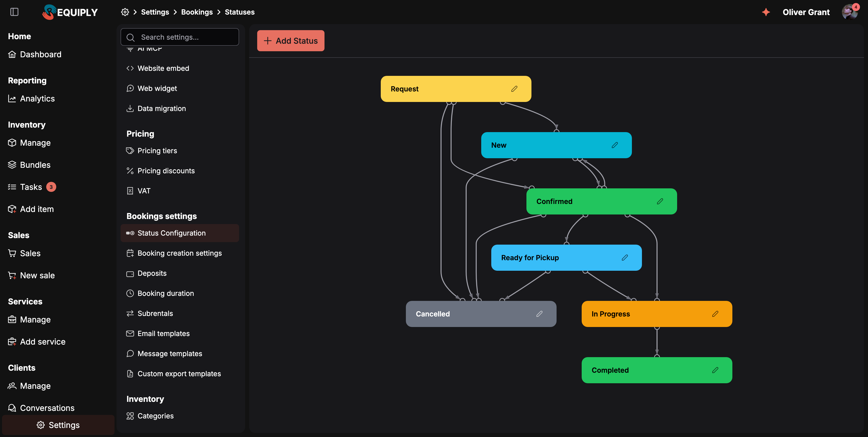Screen dimensions: 868x437
Task: Open Oliver Grant's profile avatar
Action: click(x=849, y=12)
